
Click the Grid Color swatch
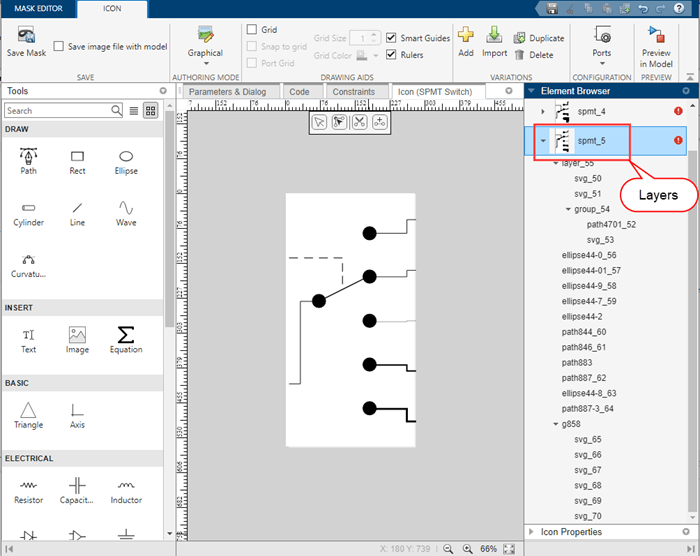coord(362,55)
